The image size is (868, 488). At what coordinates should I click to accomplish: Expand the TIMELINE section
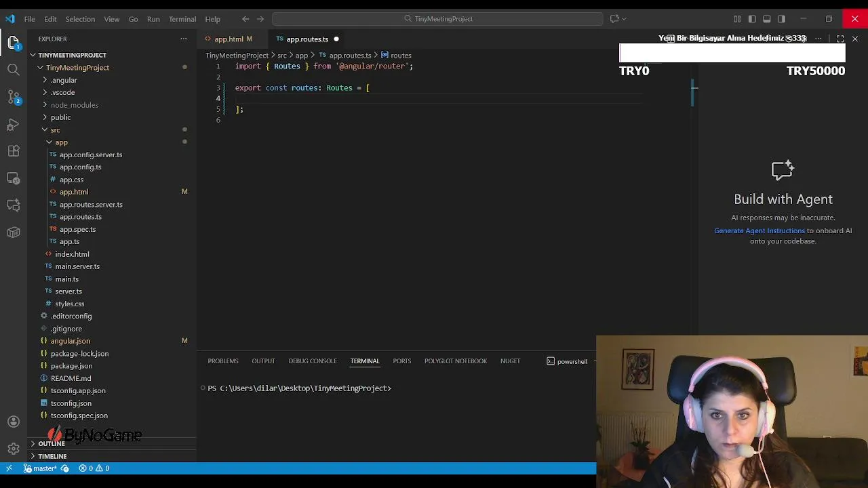[52, 456]
